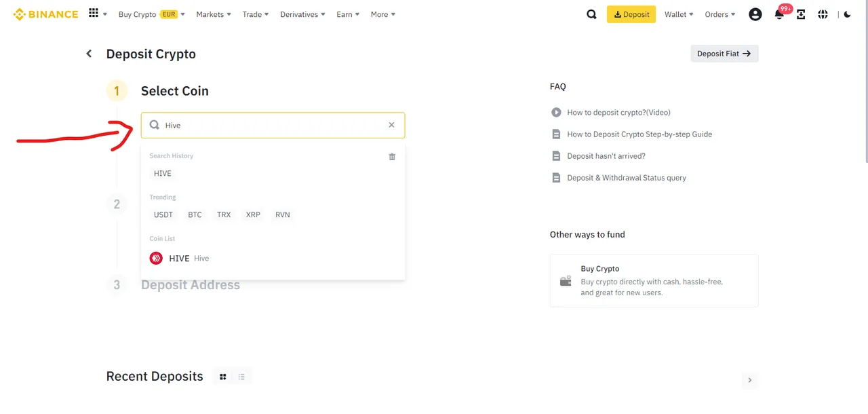Expand the Trade menu
Screen dimensions: 868x414
(256, 14)
